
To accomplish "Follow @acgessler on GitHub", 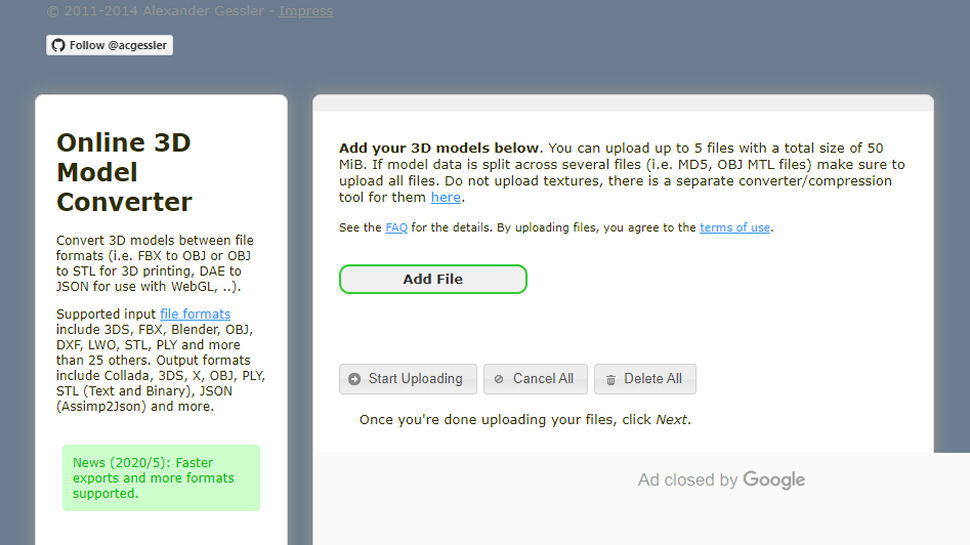I will point(109,45).
